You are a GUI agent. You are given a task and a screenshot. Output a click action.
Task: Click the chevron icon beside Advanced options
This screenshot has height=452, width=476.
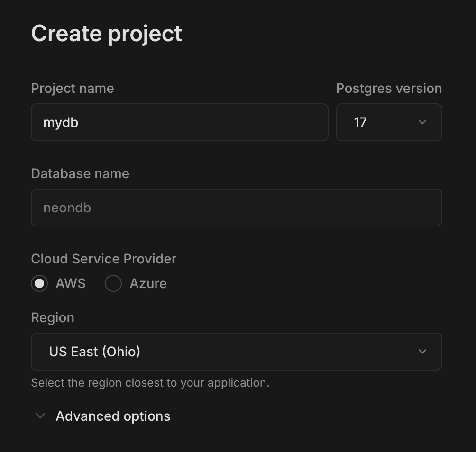pos(41,416)
